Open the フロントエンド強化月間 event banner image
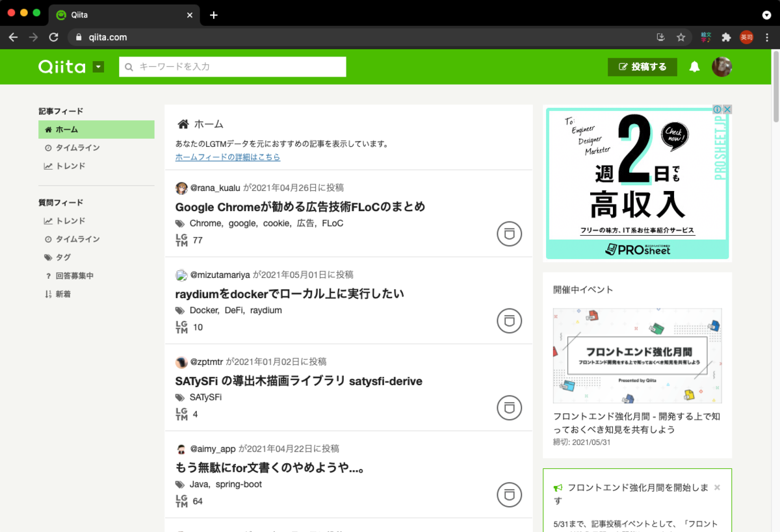This screenshot has width=780, height=532. coord(637,356)
